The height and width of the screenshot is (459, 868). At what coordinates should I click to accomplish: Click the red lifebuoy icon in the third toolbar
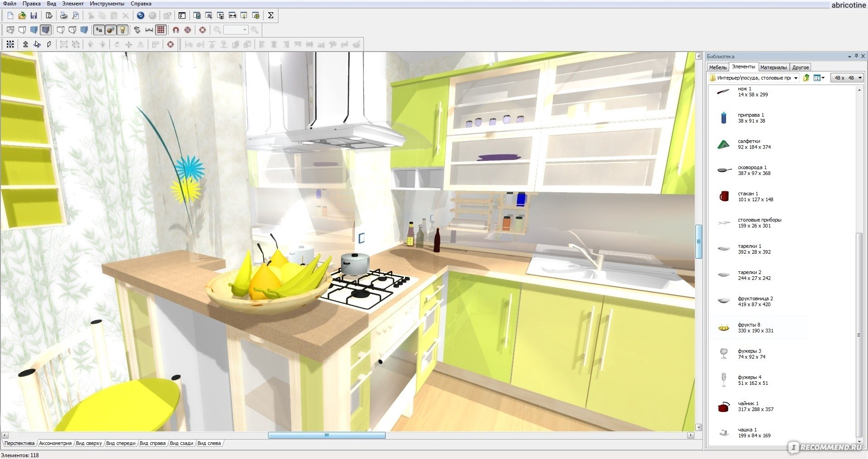pos(170,44)
